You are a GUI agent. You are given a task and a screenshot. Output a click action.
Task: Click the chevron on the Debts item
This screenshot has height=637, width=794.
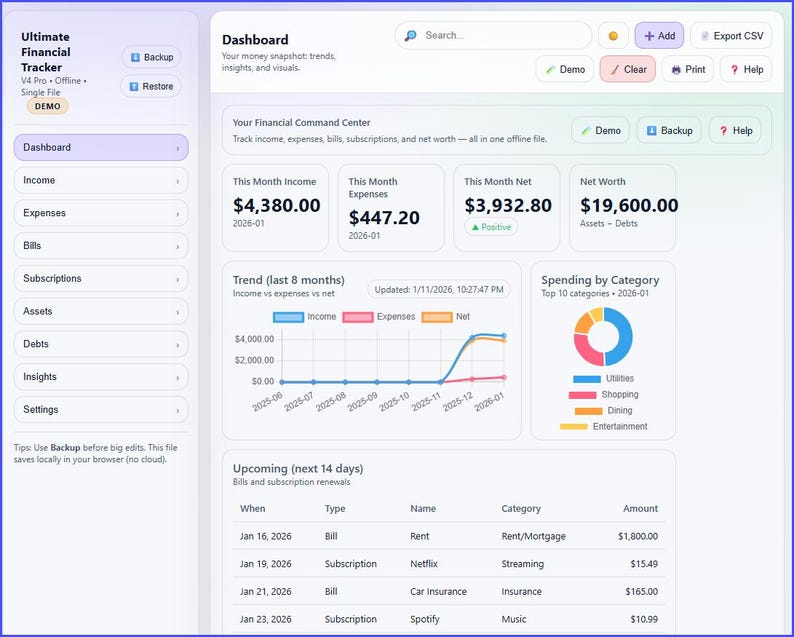177,345
